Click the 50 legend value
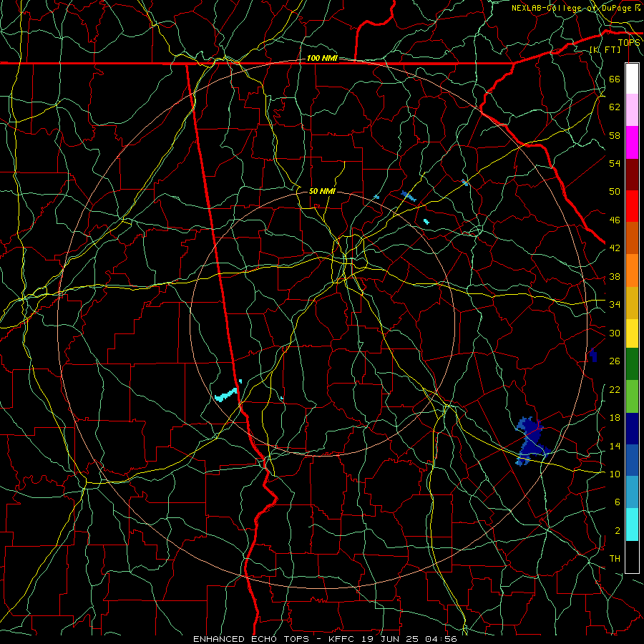Screen dimensions: 644x644 pyautogui.click(x=615, y=191)
